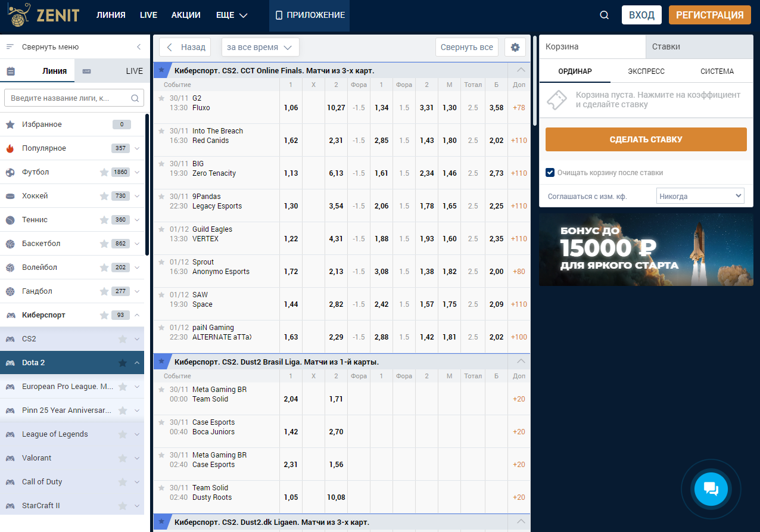Collapse the Dust2 Brasil Liga section
The image size is (760, 532).
pos(521,361)
